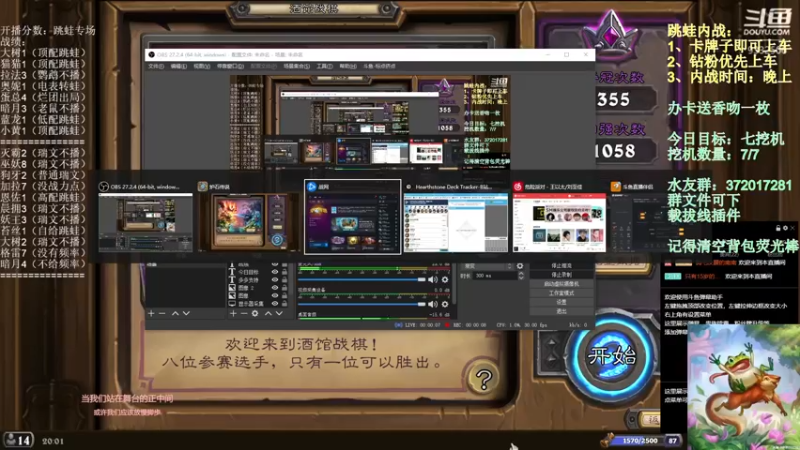
Task: Toggle lock icon of 今日目标 source
Action: pyautogui.click(x=285, y=272)
